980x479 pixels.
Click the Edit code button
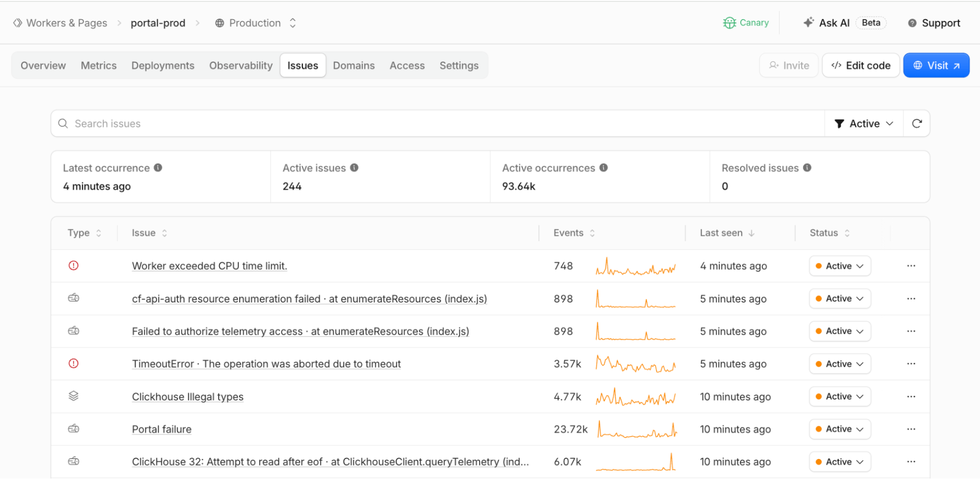point(861,66)
